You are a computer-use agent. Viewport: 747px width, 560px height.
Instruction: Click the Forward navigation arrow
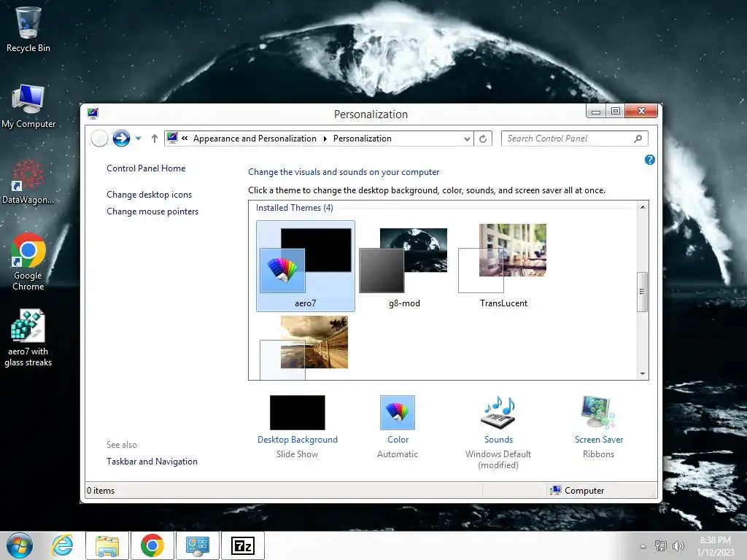pyautogui.click(x=121, y=139)
